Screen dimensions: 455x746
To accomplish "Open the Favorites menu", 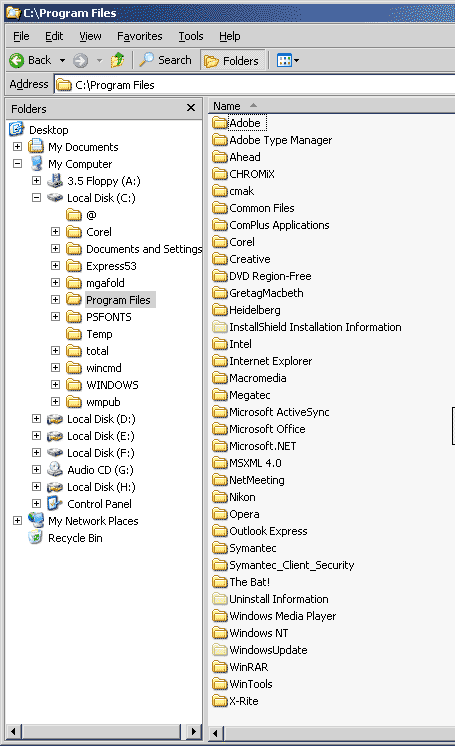I will click(x=139, y=36).
